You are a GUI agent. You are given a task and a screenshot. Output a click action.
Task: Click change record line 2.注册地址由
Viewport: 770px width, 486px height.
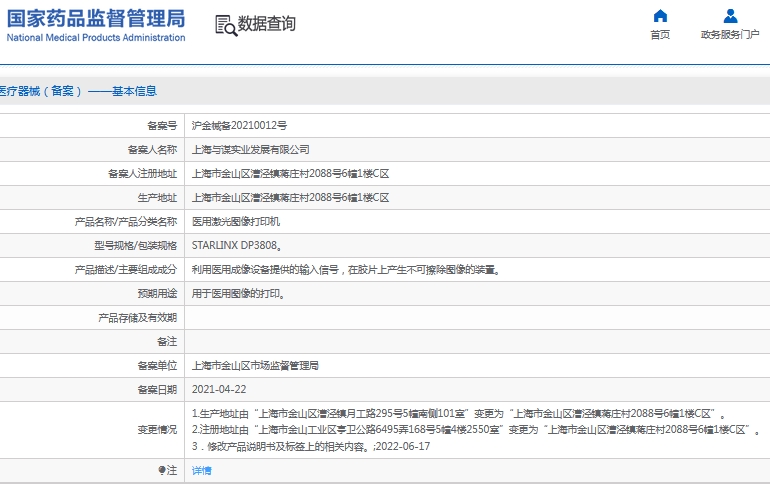(475, 430)
